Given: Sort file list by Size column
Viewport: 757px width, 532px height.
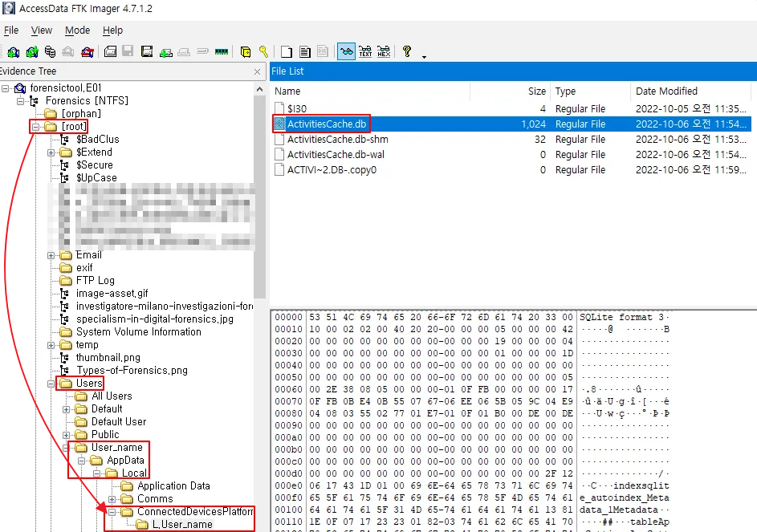Looking at the screenshot, I should pos(511,91).
